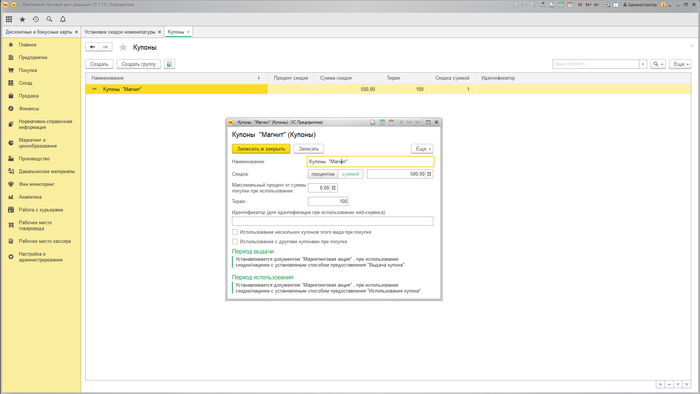This screenshot has height=394, width=700.
Task: Select discount type суммой
Action: (350, 174)
